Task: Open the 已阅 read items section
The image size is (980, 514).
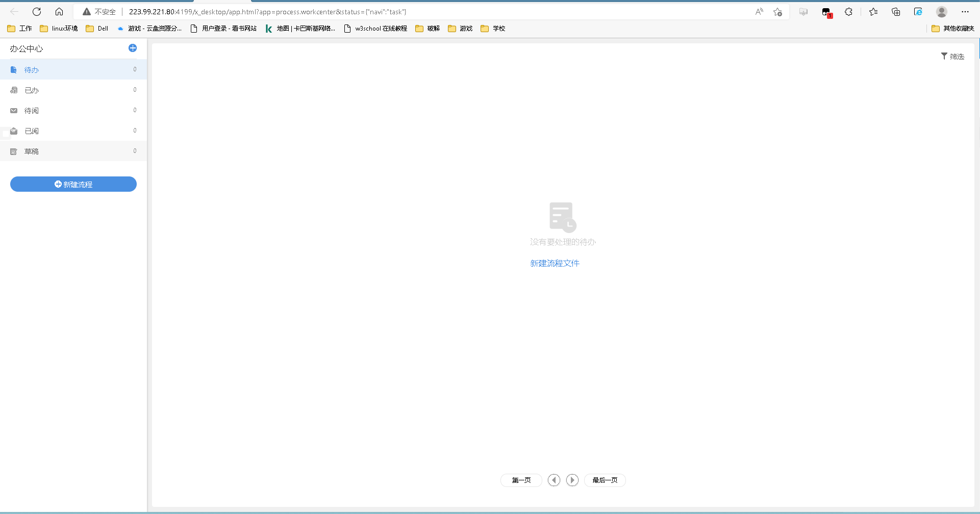Action: [31, 131]
